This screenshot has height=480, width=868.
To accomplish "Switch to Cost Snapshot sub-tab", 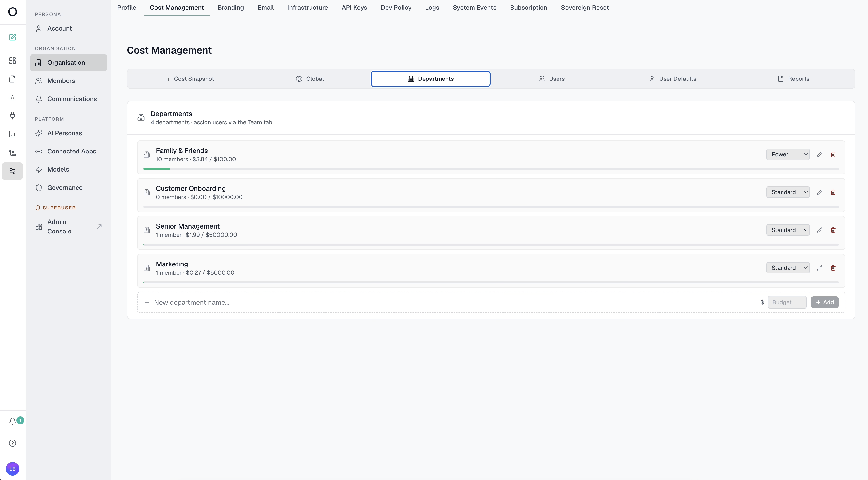I will point(189,79).
